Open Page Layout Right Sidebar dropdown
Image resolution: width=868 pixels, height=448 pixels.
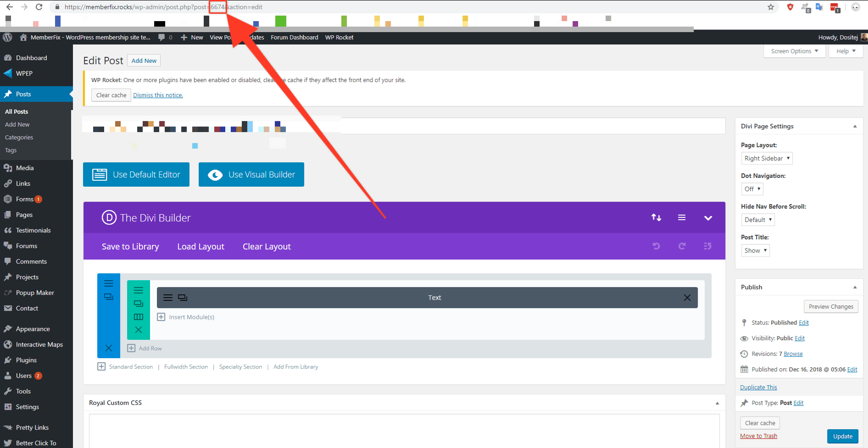767,158
